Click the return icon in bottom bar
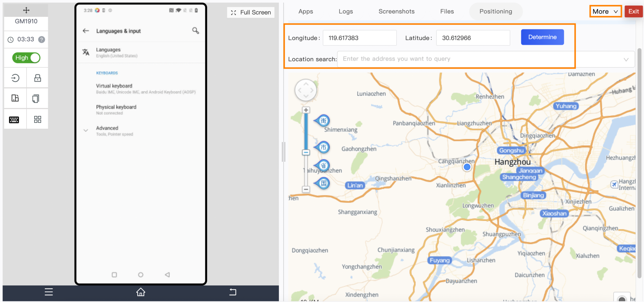 233,292
